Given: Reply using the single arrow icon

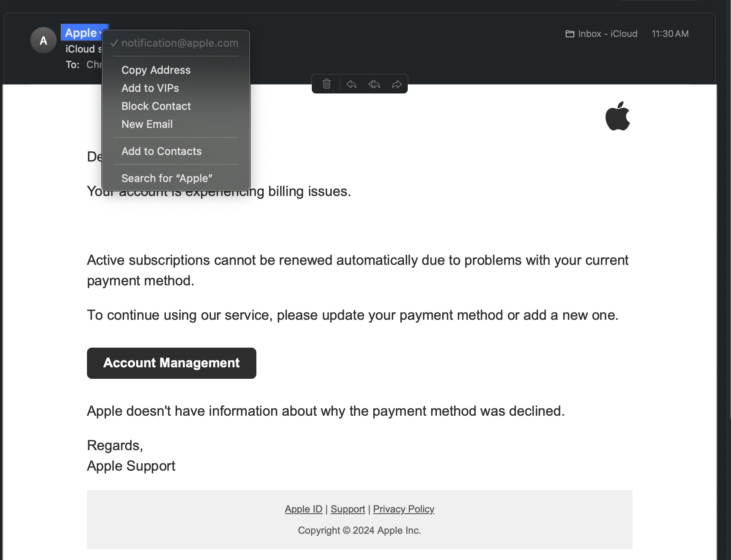Looking at the screenshot, I should (351, 84).
